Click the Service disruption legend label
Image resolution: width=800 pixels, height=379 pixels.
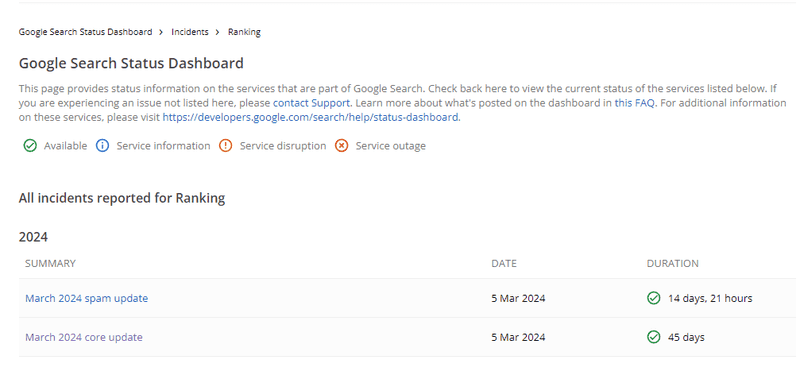point(283,146)
